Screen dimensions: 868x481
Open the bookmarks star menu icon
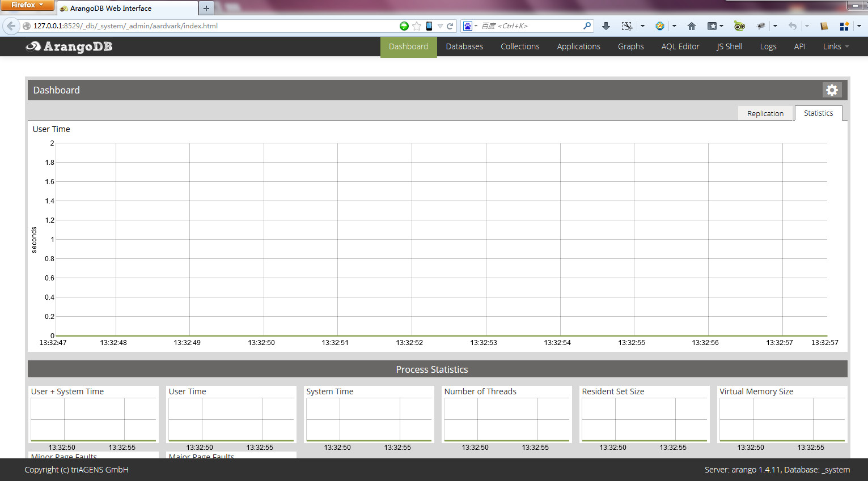[712, 26]
